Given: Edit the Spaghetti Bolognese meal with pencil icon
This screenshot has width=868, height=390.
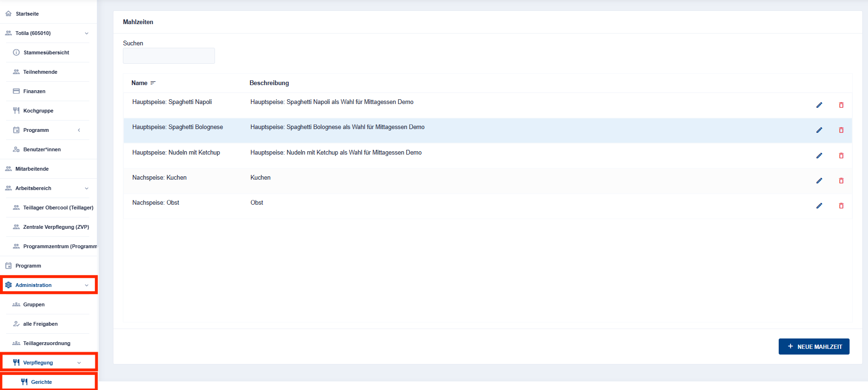Looking at the screenshot, I should [819, 130].
